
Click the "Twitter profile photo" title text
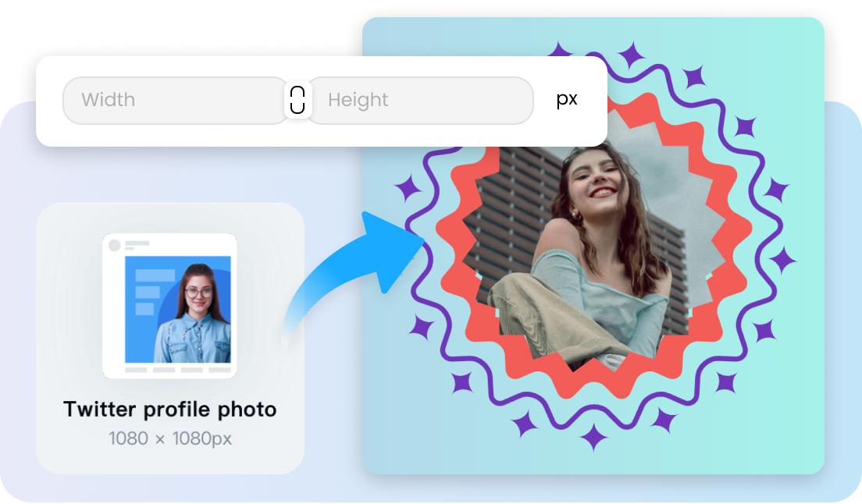click(x=169, y=410)
